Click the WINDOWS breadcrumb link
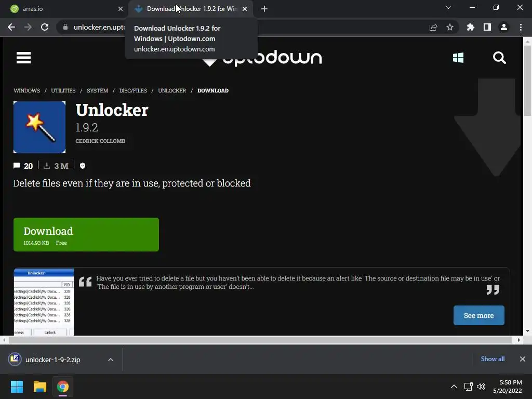The image size is (532, 399). click(27, 90)
